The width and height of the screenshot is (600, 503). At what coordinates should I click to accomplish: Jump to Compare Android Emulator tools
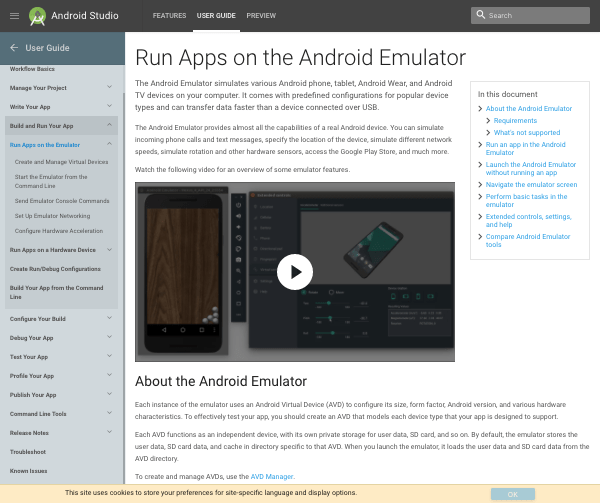528,240
